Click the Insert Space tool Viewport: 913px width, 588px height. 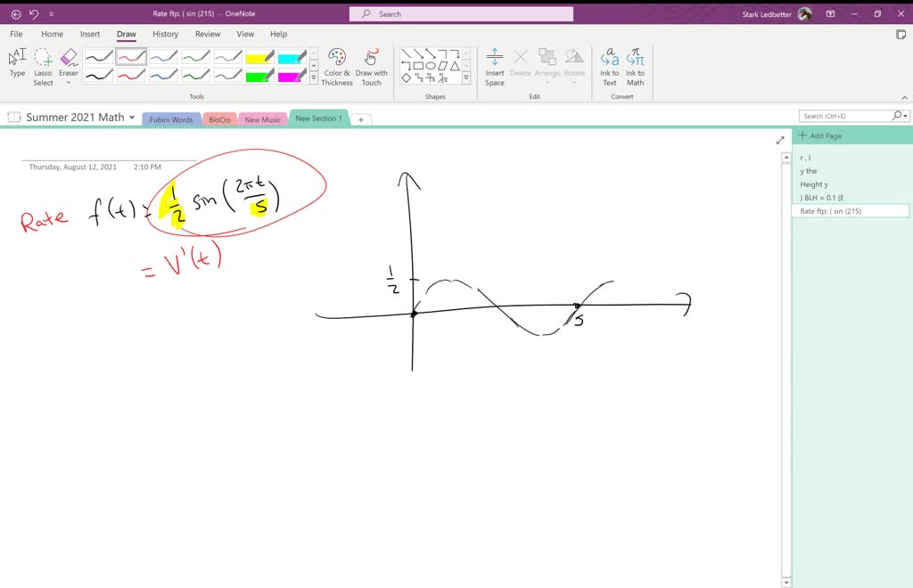495,66
